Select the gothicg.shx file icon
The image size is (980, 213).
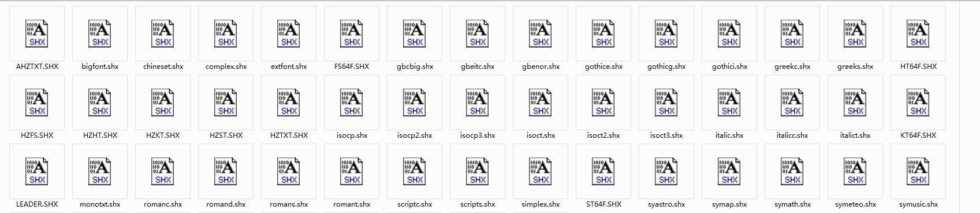pyautogui.click(x=666, y=34)
